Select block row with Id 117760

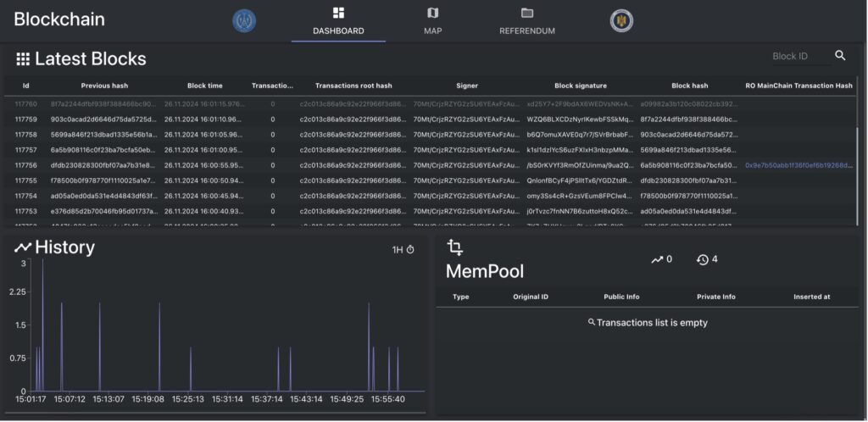[x=26, y=103]
